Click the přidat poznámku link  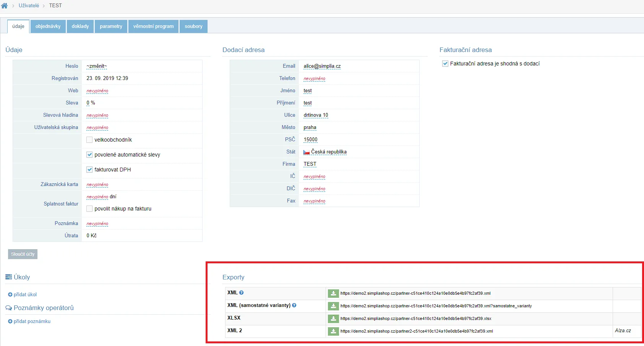29,322
